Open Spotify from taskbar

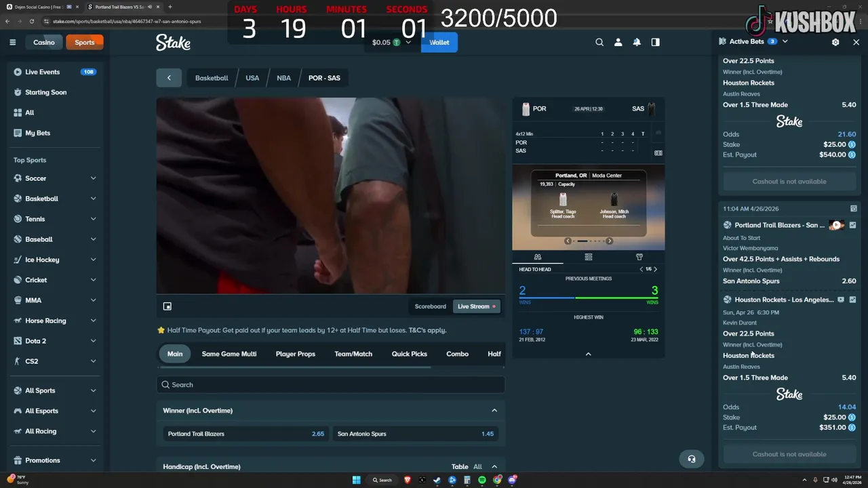pyautogui.click(x=482, y=480)
